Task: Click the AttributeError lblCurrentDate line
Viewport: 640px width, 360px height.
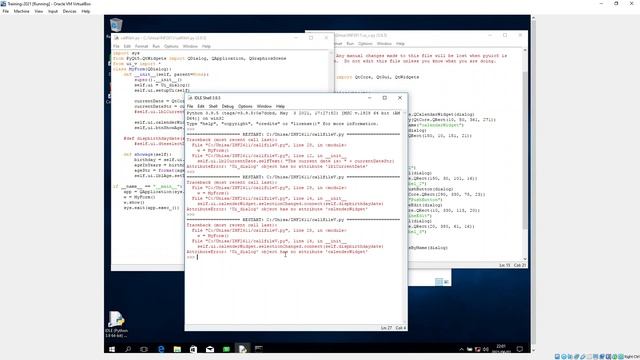Action: 277,167
